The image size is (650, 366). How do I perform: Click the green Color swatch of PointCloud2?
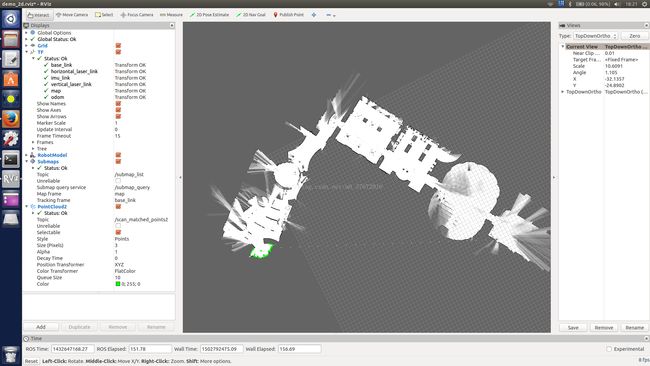click(118, 284)
